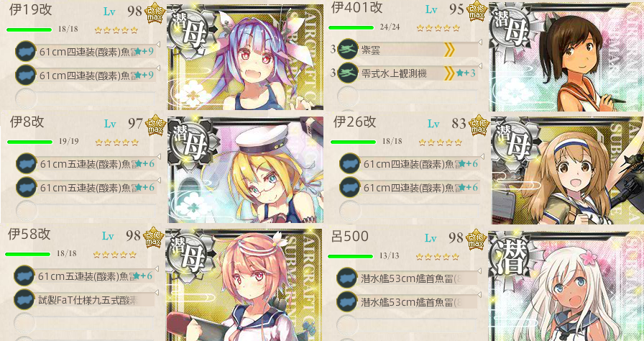
Task: Click the 呂500 ship card portrait
Action: 566,286
